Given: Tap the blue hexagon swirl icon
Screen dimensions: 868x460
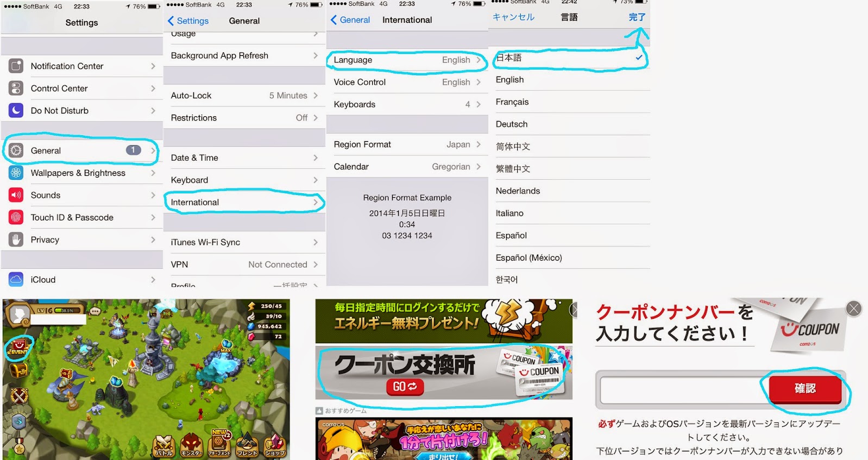Looking at the screenshot, I should tap(19, 421).
